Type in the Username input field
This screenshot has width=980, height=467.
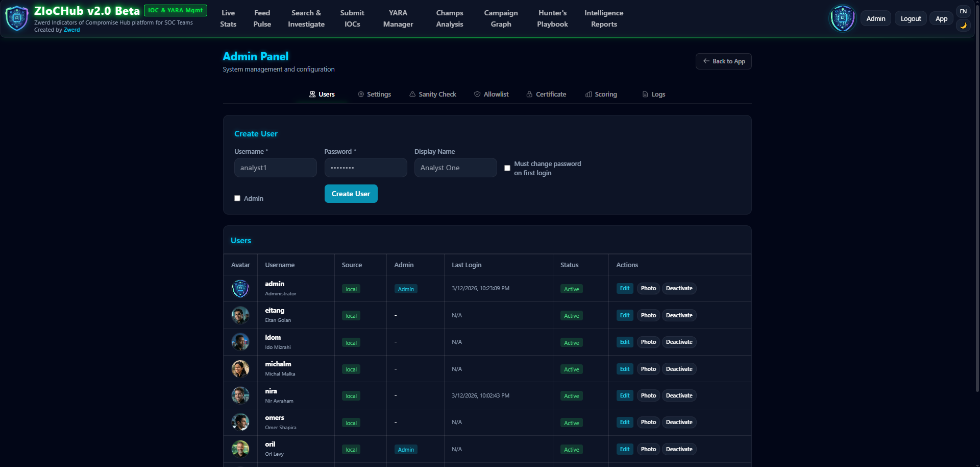pyautogui.click(x=276, y=168)
